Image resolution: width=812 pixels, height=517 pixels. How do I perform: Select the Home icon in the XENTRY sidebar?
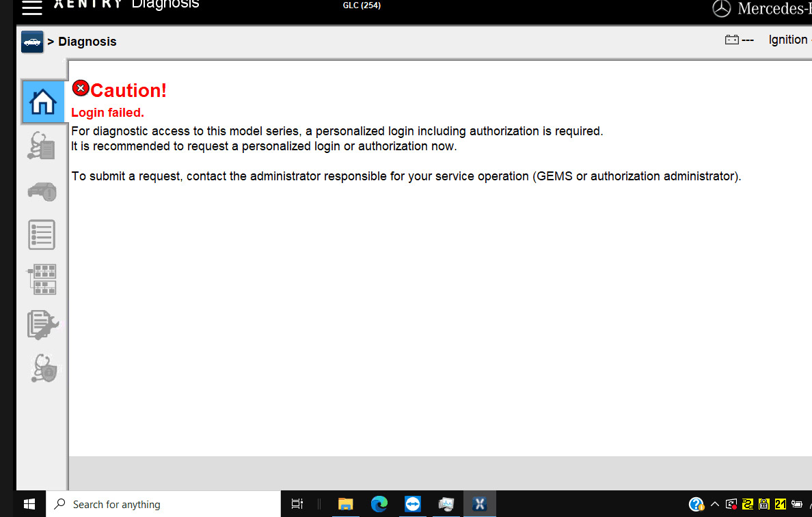click(x=43, y=101)
